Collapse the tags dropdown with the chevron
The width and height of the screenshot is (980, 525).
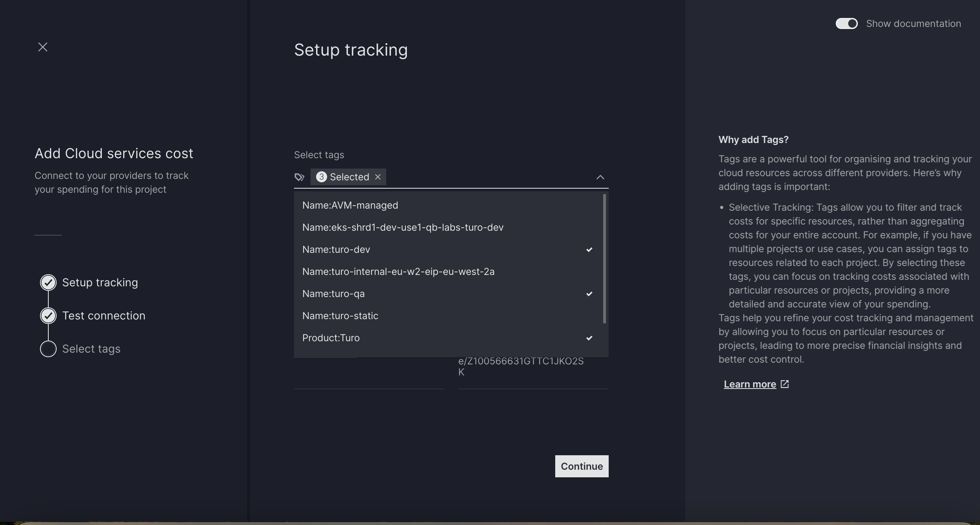tap(600, 177)
